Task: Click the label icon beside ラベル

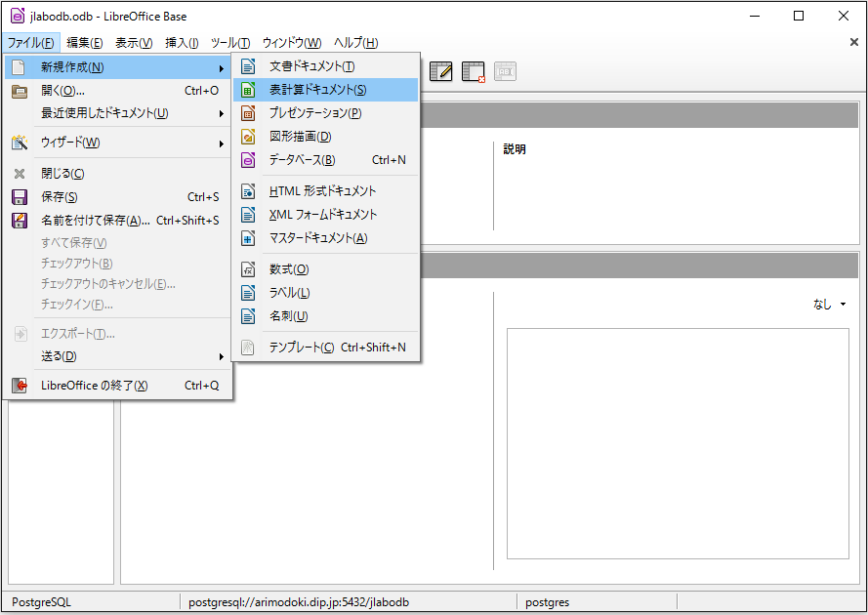Action: point(248,292)
